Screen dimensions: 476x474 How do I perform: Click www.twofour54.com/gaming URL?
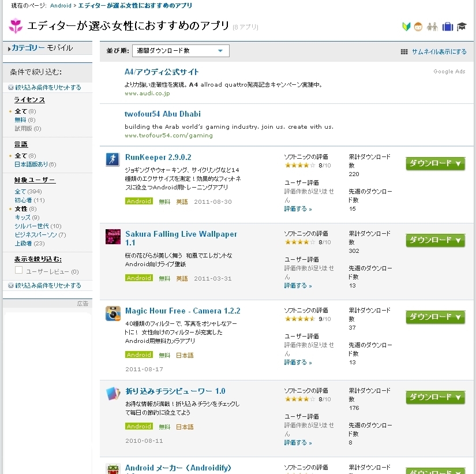pyautogui.click(x=168, y=135)
